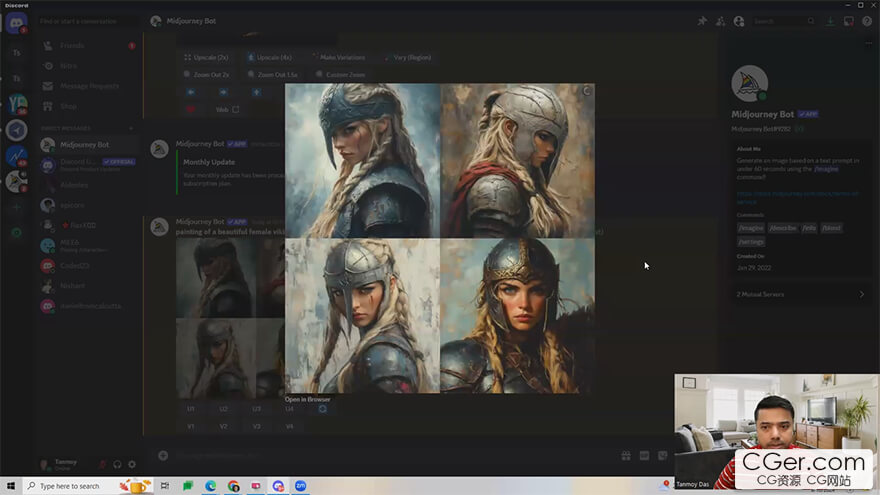Open the Shop tab
The image size is (880, 495).
[x=88, y=106]
